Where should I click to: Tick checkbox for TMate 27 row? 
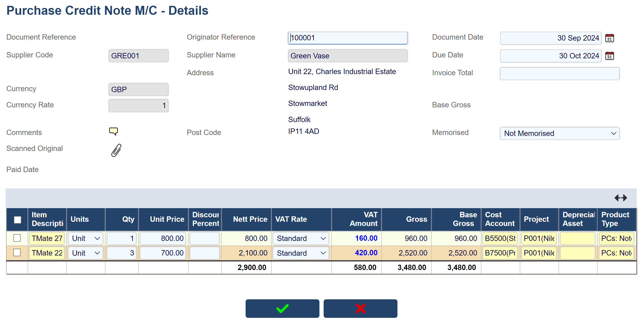point(17,238)
